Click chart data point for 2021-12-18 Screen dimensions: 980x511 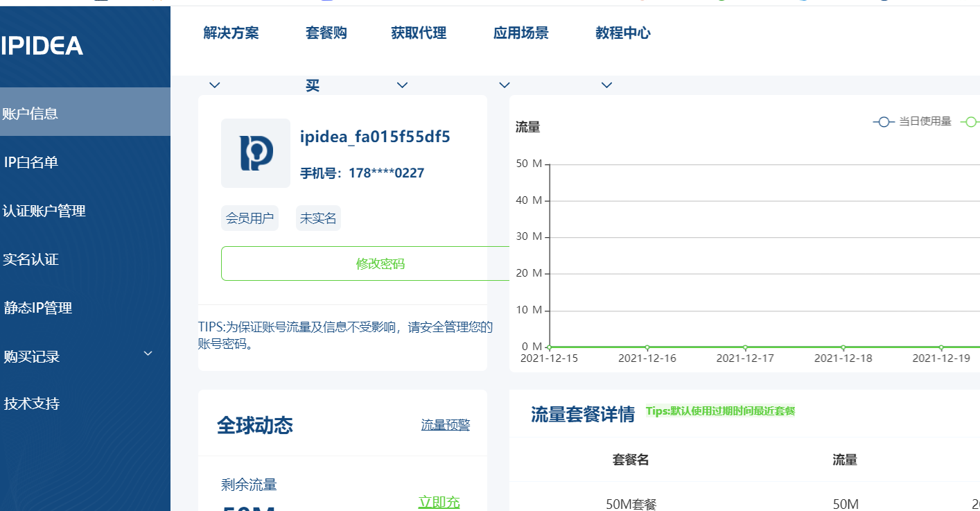click(x=843, y=347)
